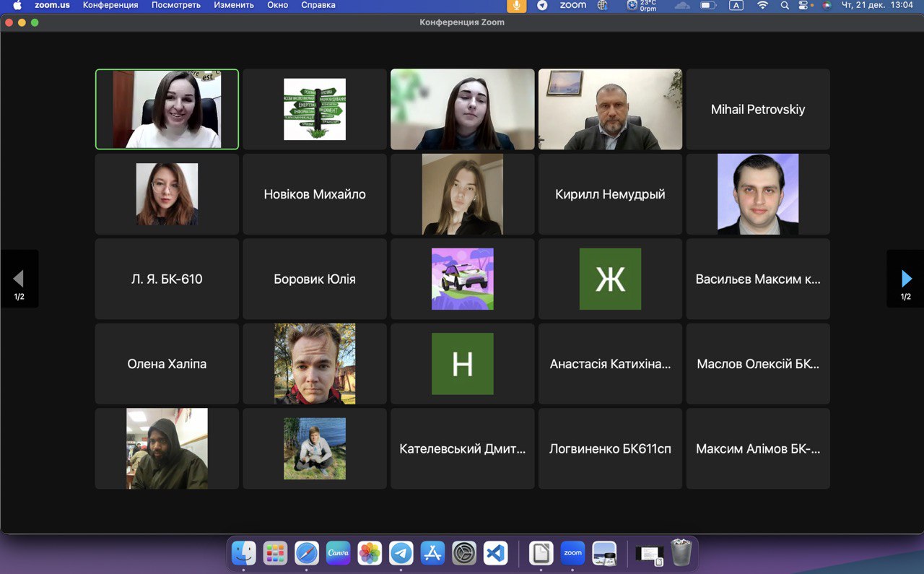Open the Конференция menu
This screenshot has width=924, height=574.
[110, 5]
